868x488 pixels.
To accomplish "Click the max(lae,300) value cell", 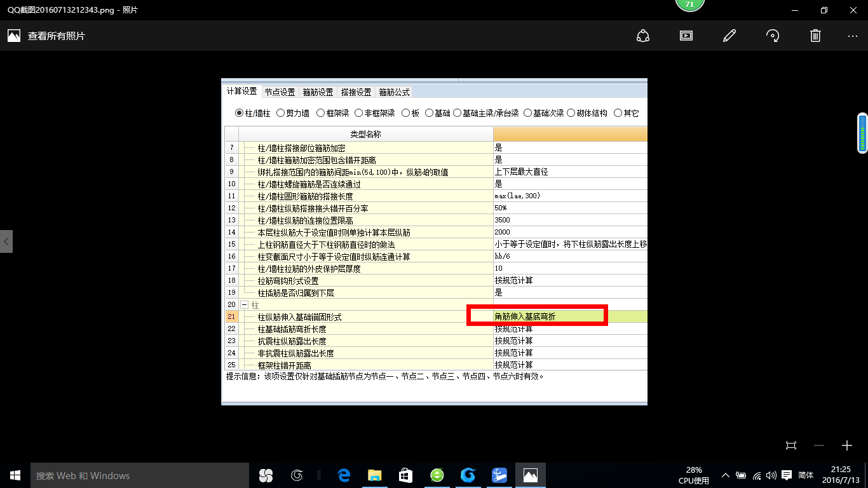I will point(570,196).
